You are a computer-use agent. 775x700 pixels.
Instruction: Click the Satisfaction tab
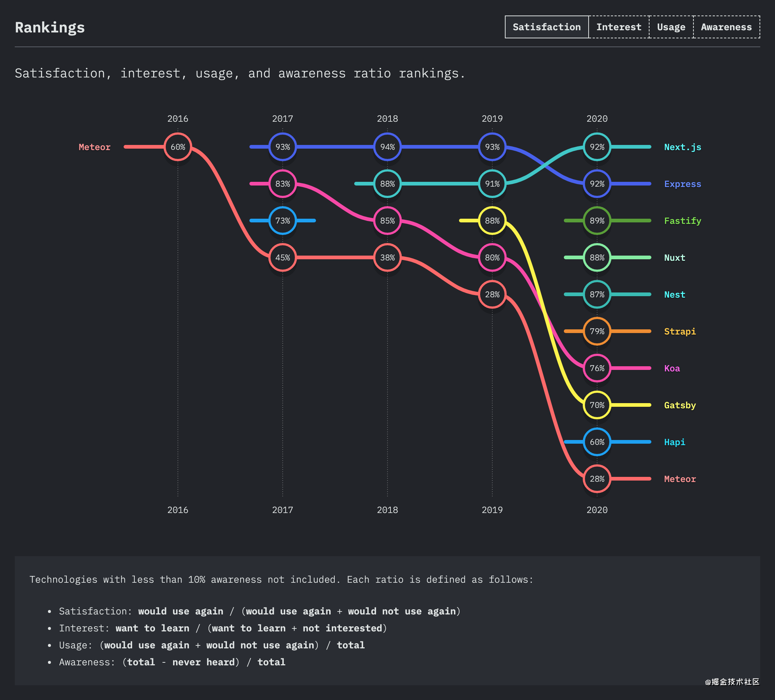(546, 27)
